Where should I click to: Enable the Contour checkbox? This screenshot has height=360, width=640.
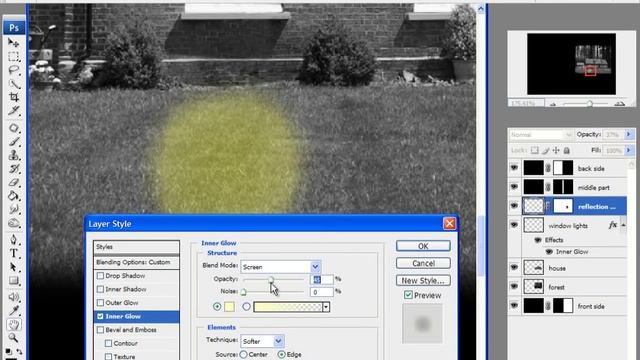[109, 343]
